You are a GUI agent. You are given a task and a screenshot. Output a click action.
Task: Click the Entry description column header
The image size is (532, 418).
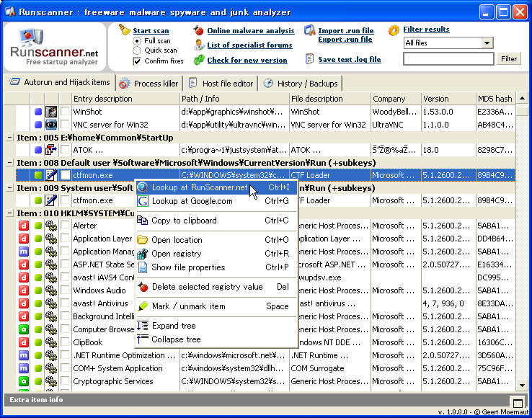coord(126,99)
